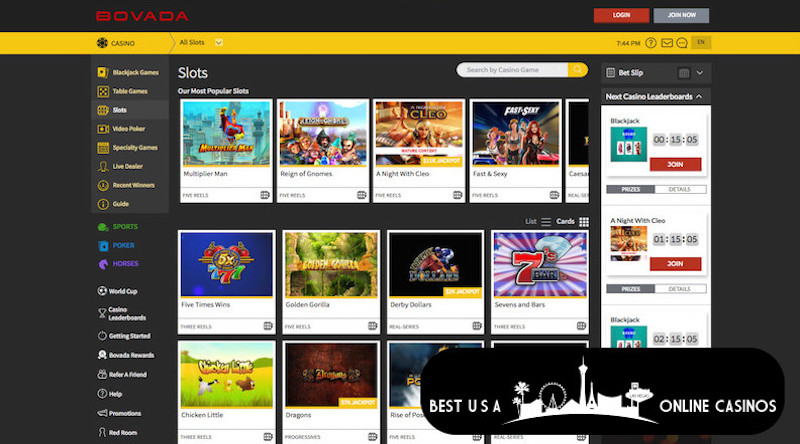This screenshot has height=444, width=800.
Task: Click the Specialty Games sidebar icon
Action: pyautogui.click(x=103, y=147)
